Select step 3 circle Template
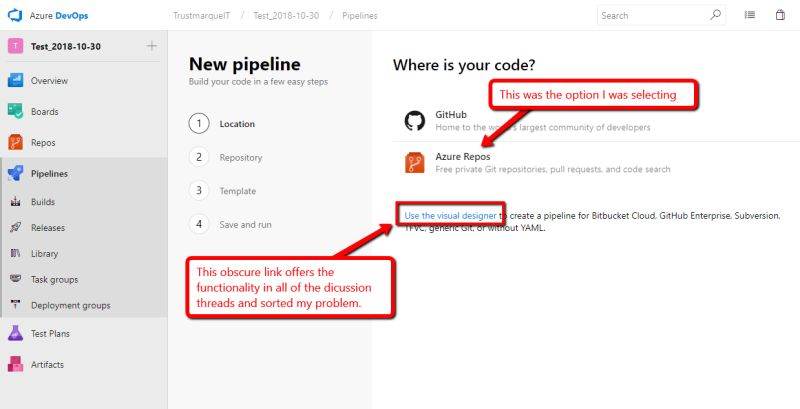Image resolution: width=800 pixels, height=409 pixels. pyautogui.click(x=199, y=191)
